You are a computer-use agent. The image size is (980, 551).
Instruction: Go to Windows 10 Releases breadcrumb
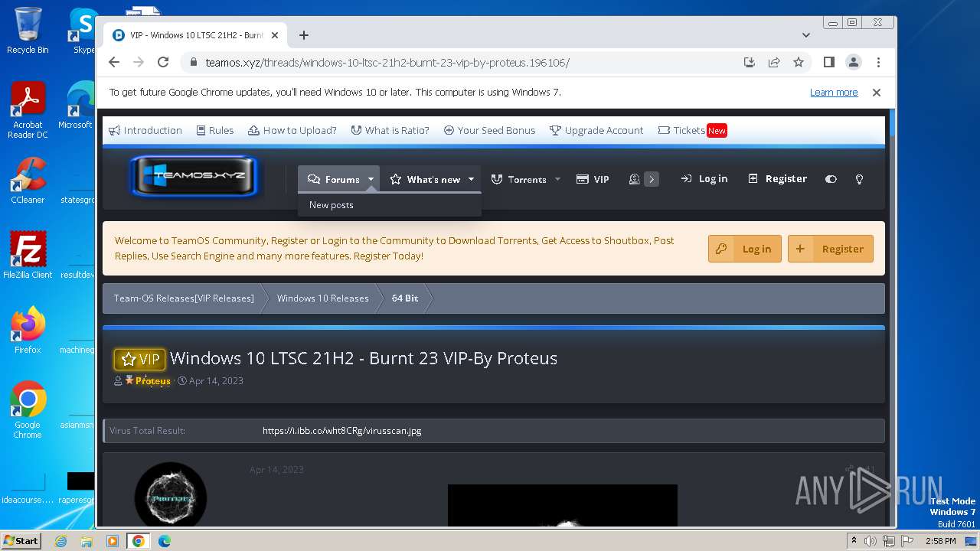coord(323,298)
